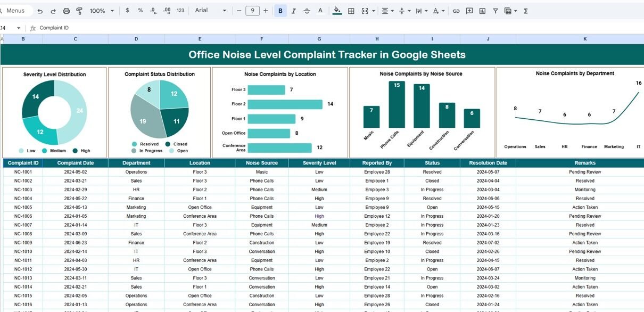
Task: Toggle Strikethrough formatting
Action: click(307, 11)
